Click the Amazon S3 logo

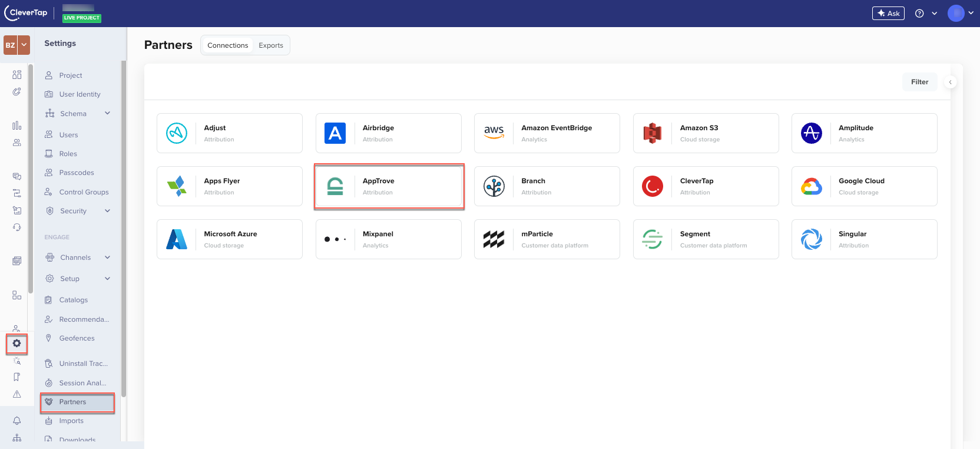tap(653, 133)
